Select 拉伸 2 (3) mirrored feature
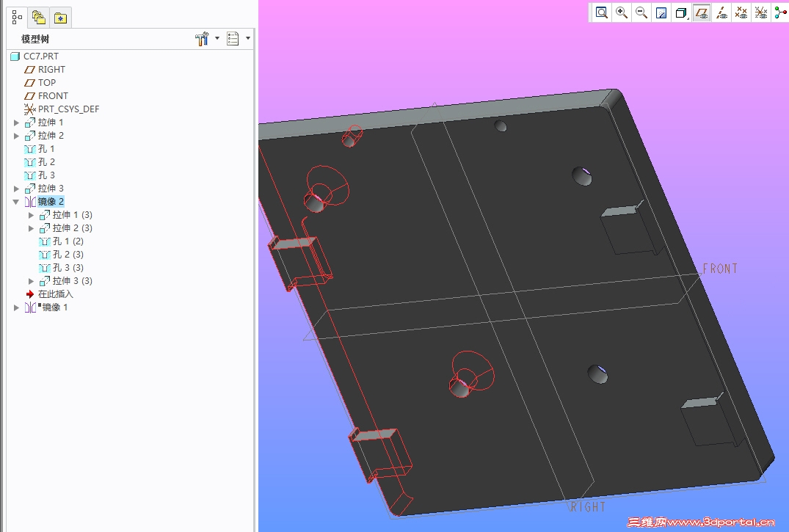 tap(73, 228)
